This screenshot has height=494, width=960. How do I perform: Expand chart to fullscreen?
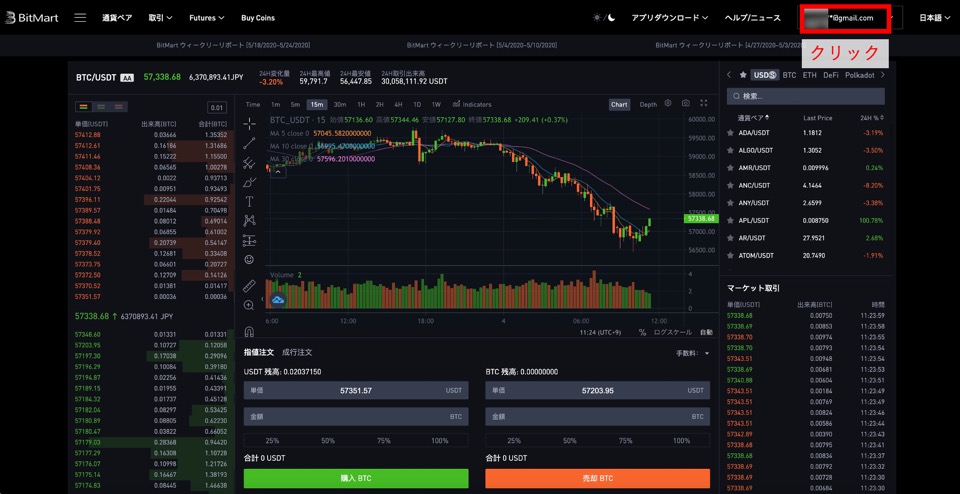pyautogui.click(x=703, y=103)
